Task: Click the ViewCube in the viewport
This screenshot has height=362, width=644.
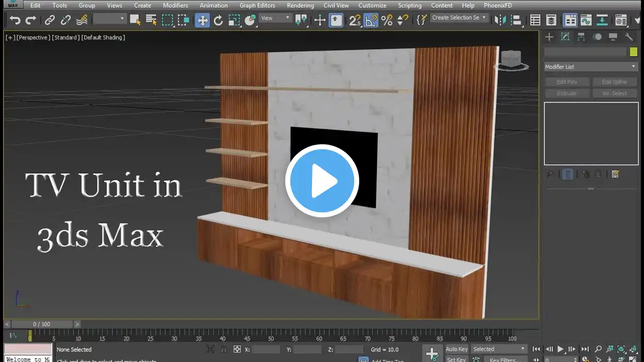Action: pos(511,60)
